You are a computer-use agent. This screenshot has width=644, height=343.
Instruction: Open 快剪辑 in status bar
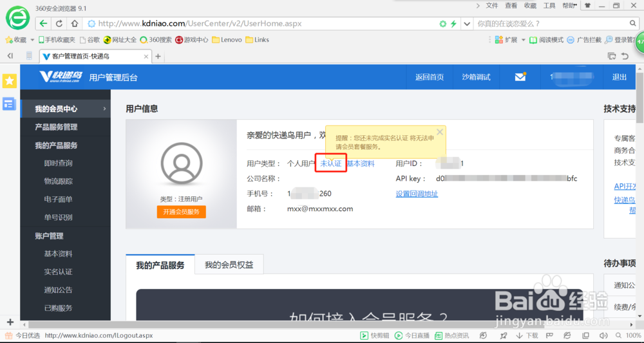tap(375, 336)
